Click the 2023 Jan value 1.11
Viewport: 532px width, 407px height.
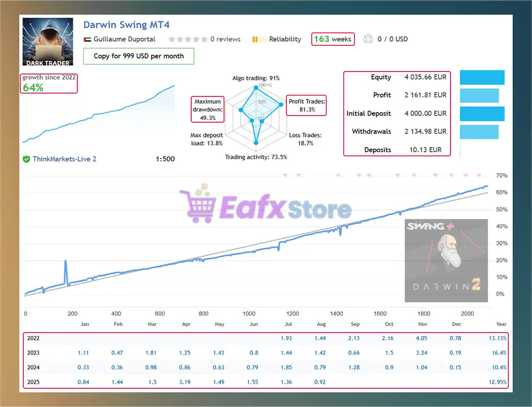click(x=83, y=353)
